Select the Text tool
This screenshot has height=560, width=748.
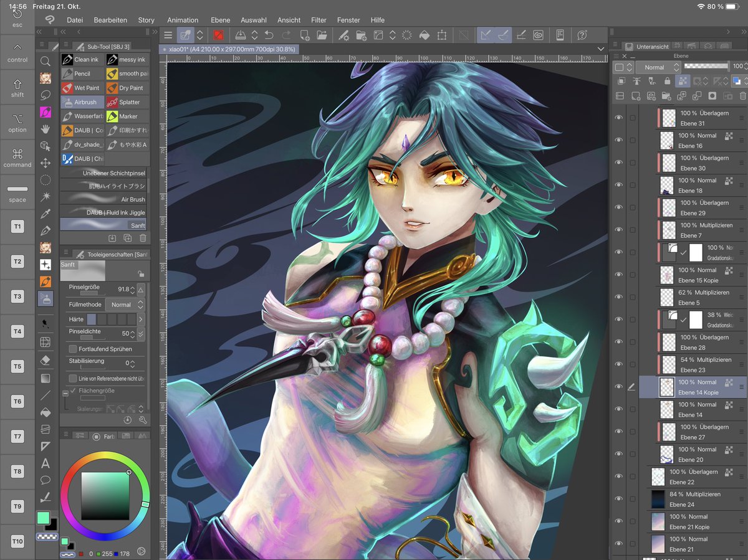pos(46,463)
